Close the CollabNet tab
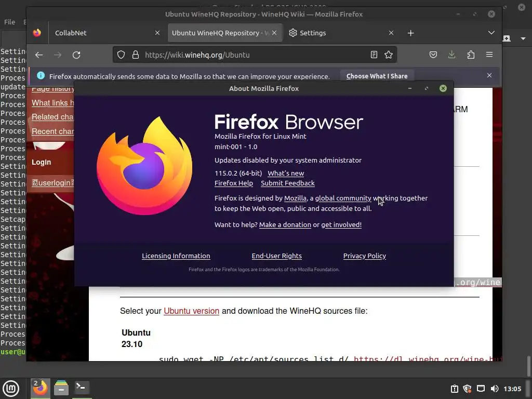The image size is (532, 399). [157, 33]
